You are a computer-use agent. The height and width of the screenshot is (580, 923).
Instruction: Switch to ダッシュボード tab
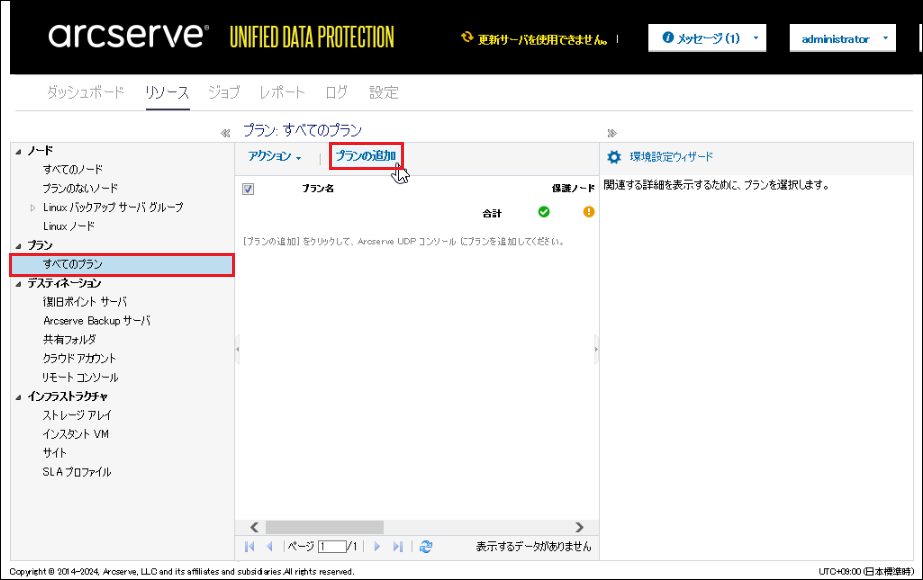tap(85, 92)
